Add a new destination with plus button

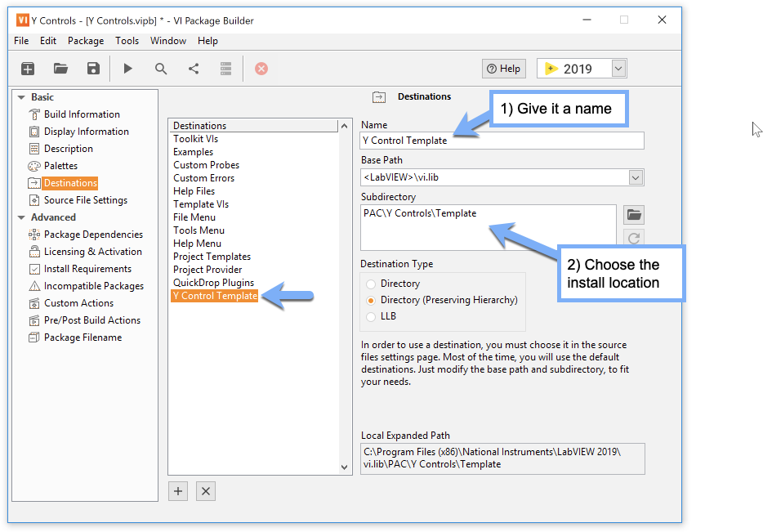coord(178,491)
